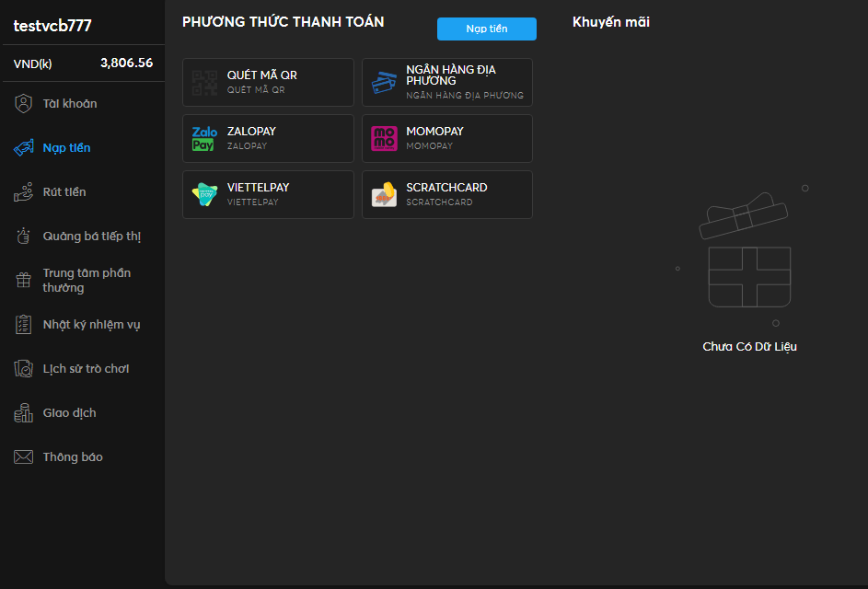This screenshot has height=589, width=868.
Task: Click the Rút tiền hand-coins icon
Action: click(x=23, y=192)
